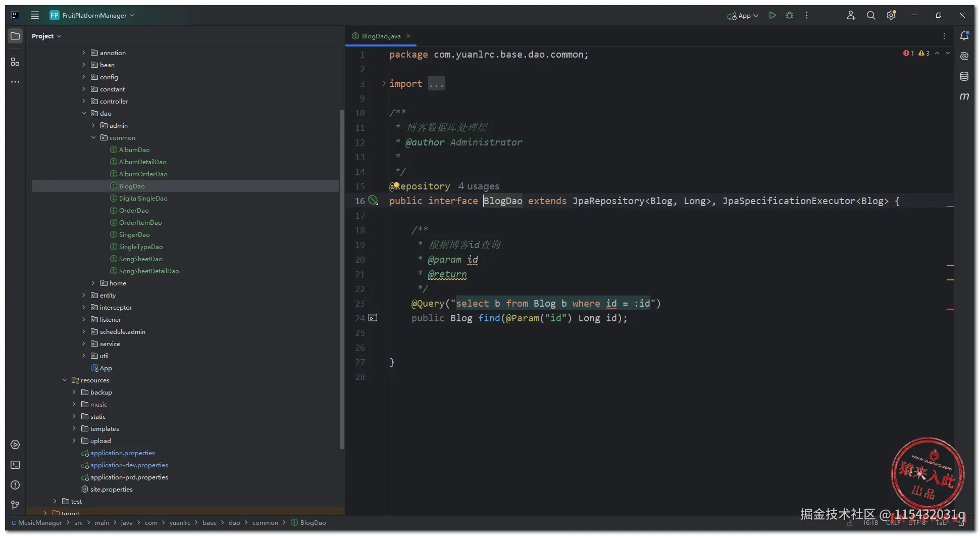Expand the test folder
Viewport: 980px width, 536px height.
(55, 501)
